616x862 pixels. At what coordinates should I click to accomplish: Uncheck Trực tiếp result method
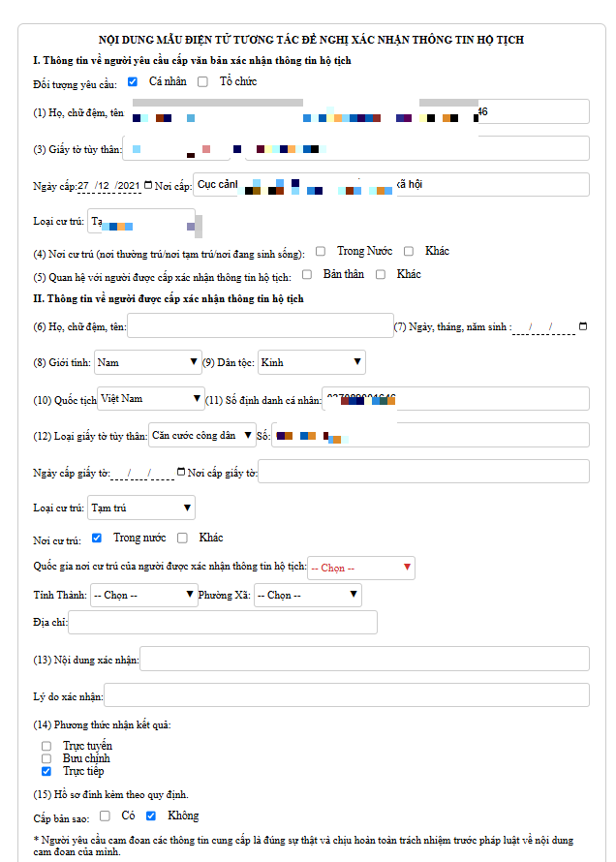pos(46,771)
